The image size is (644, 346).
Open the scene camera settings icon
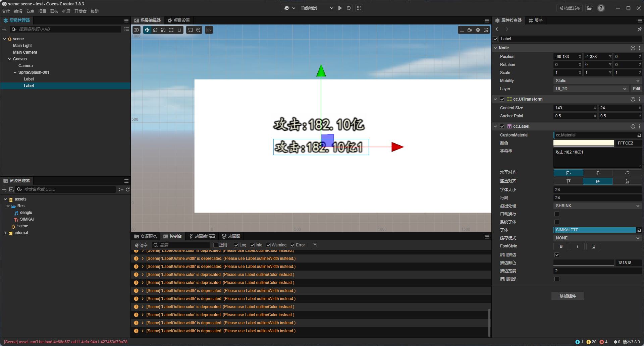point(470,30)
